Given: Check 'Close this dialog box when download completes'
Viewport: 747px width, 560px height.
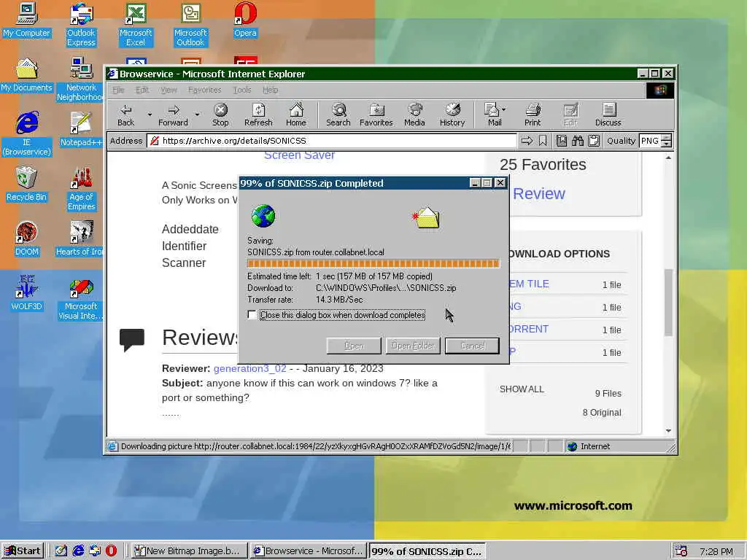Looking at the screenshot, I should coord(252,315).
